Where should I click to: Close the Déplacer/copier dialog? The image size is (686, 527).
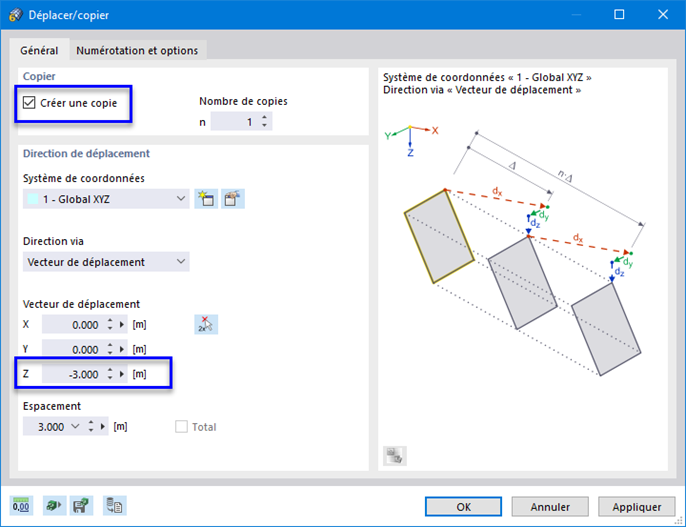click(x=663, y=14)
